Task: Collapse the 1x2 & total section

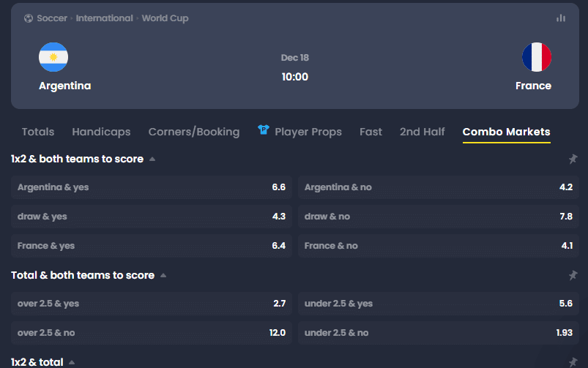Action: (72, 362)
